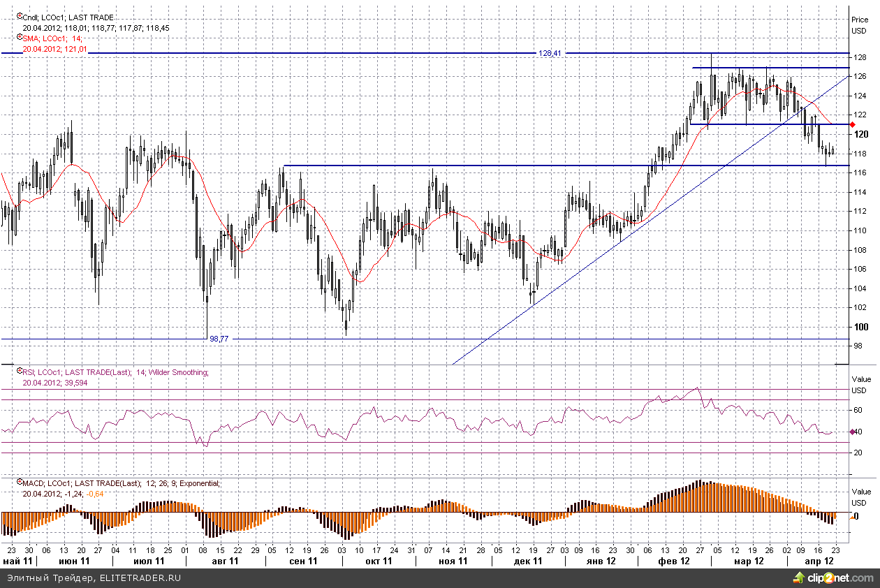880x588 pixels.
Task: Click the clock icon beside SMA legend
Action: click(x=19, y=37)
